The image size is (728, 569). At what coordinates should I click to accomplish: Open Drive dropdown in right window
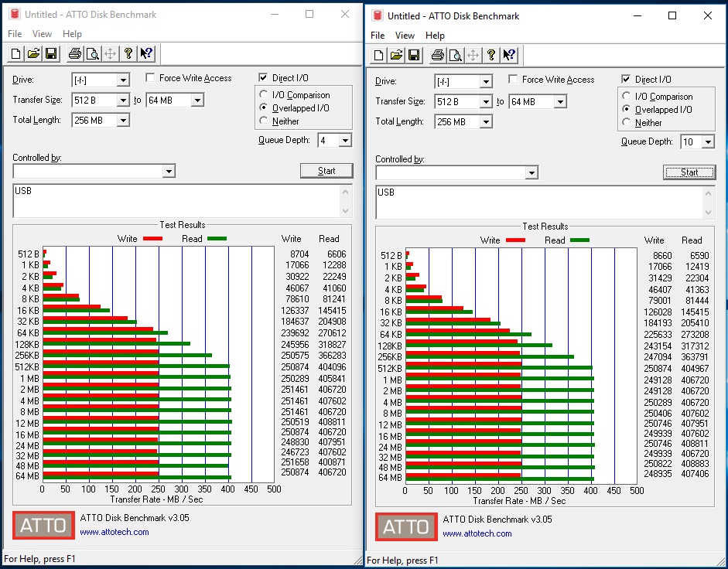[486, 81]
